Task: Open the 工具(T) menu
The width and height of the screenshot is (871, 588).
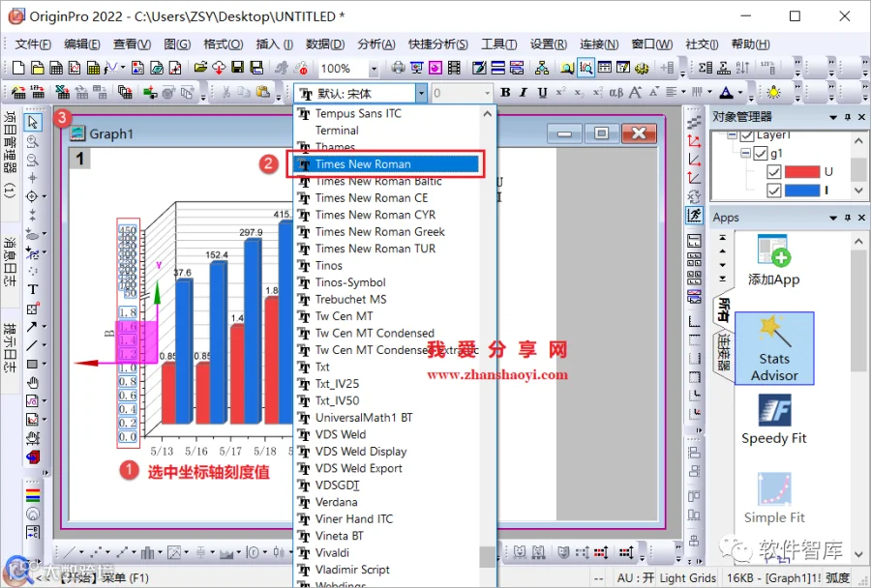Action: pyautogui.click(x=498, y=44)
